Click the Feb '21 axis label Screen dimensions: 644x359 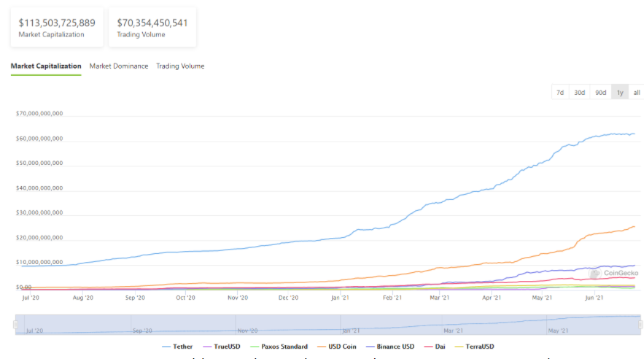coord(392,298)
